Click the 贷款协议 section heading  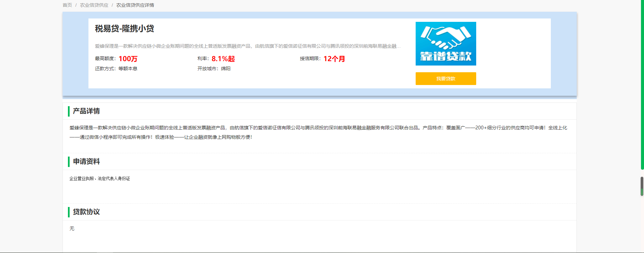coord(86,212)
